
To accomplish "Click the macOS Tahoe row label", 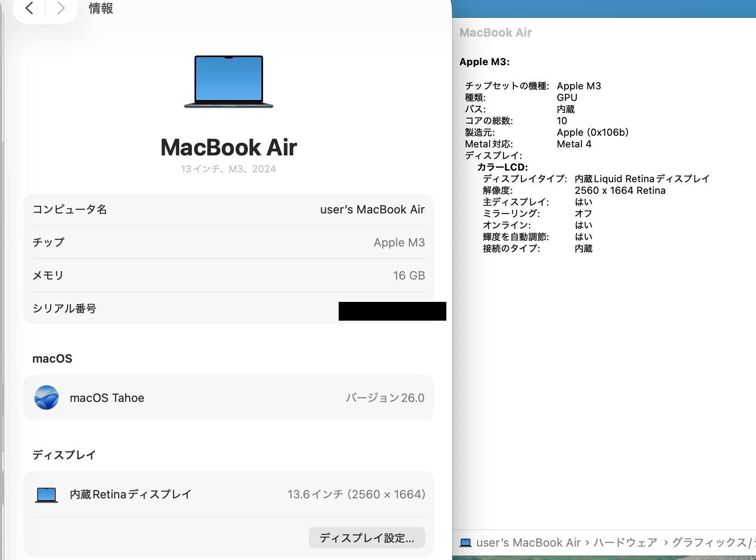I will (107, 398).
